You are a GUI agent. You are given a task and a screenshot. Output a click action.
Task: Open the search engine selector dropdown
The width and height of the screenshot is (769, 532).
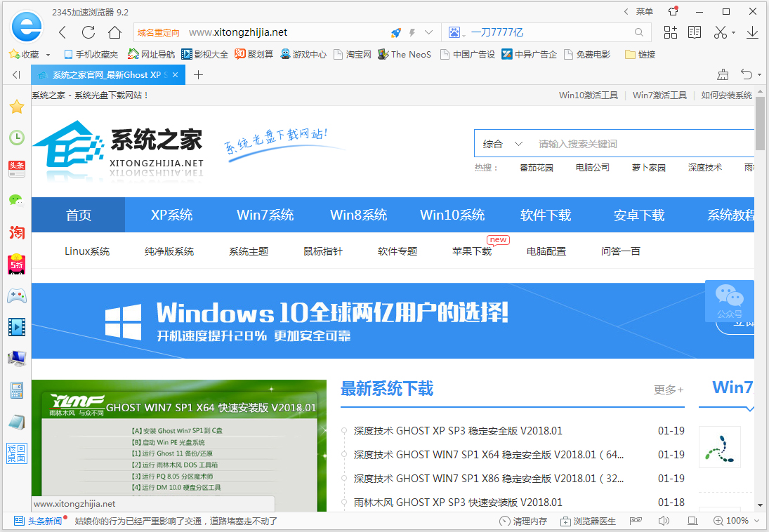(x=456, y=33)
